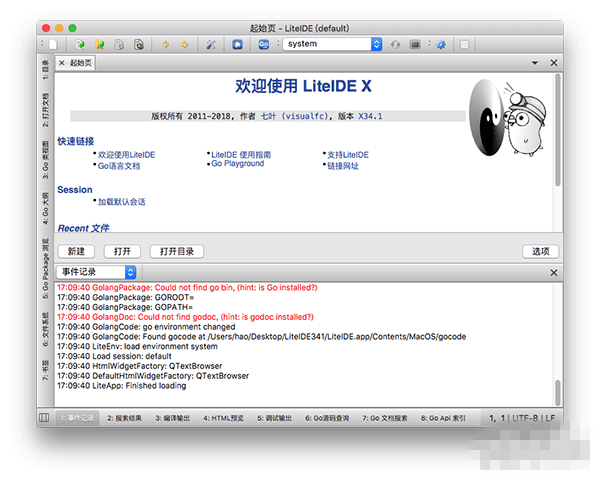Click the 新建 button
Image resolution: width=600 pixels, height=480 pixels.
[76, 251]
